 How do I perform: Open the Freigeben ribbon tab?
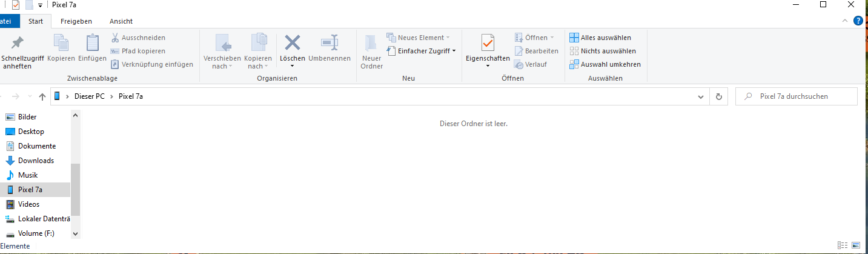click(76, 21)
